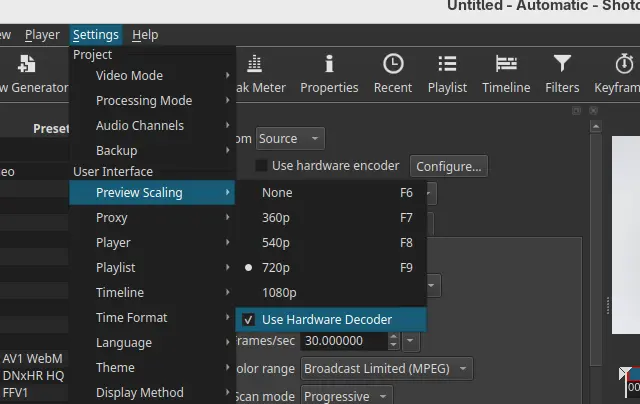Open the Properties panel icon
The image size is (640, 404).
point(329,66)
